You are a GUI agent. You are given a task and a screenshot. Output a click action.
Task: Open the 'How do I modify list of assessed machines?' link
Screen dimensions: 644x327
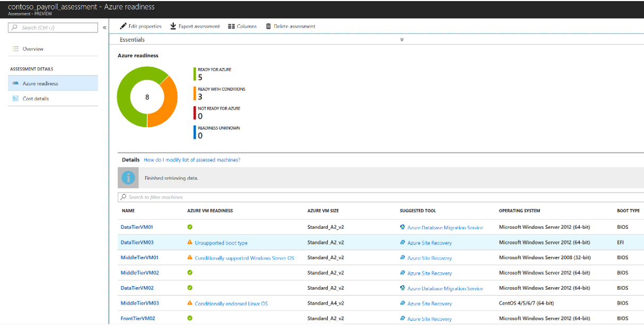(192, 160)
